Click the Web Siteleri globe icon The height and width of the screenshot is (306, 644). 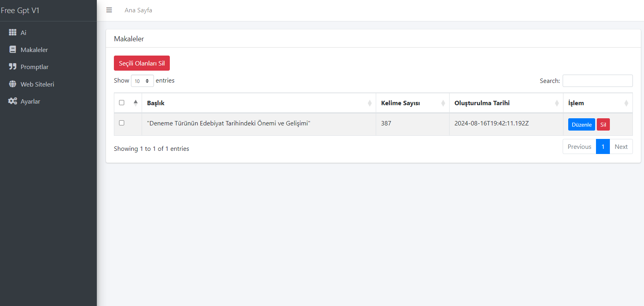point(13,84)
